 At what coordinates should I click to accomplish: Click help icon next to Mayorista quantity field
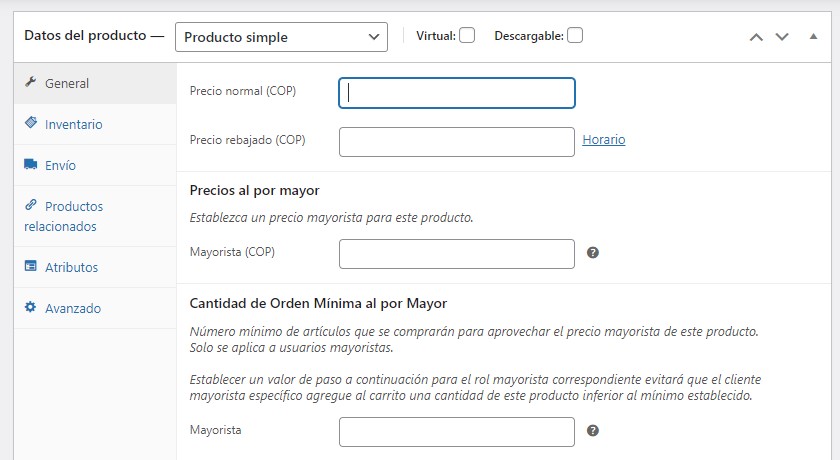pos(592,430)
